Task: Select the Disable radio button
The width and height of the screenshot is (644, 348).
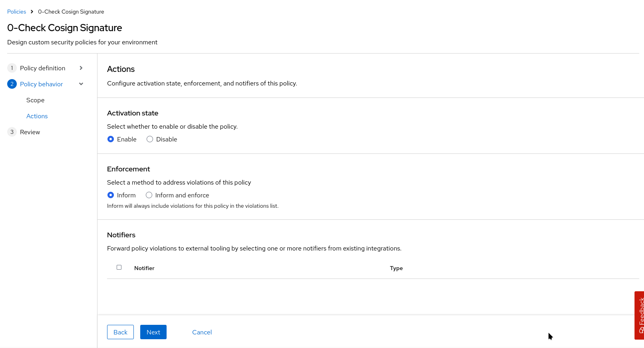Action: 150,139
